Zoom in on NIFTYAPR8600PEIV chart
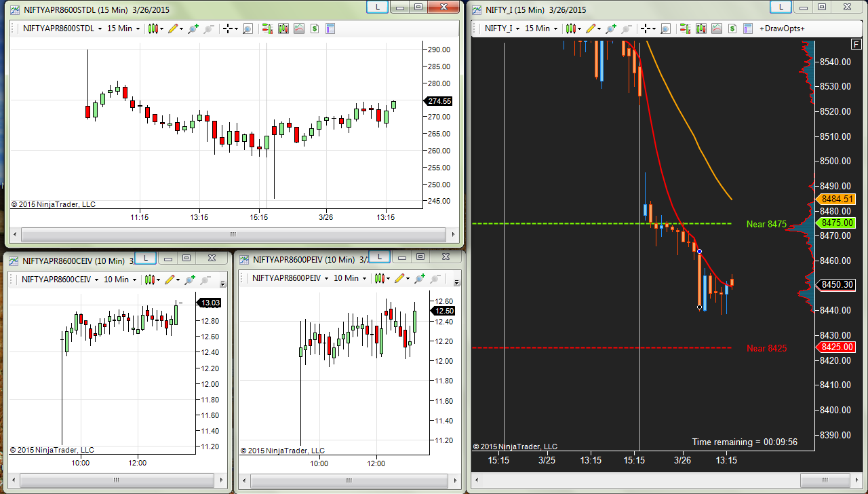The image size is (868, 494). [x=420, y=278]
